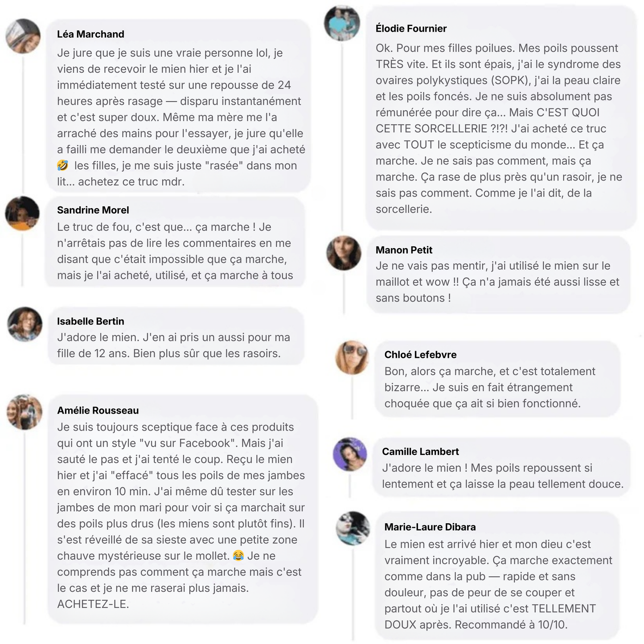Click Élodie Fournier's profile picture
Screen dimensions: 644x644
pyautogui.click(x=342, y=23)
